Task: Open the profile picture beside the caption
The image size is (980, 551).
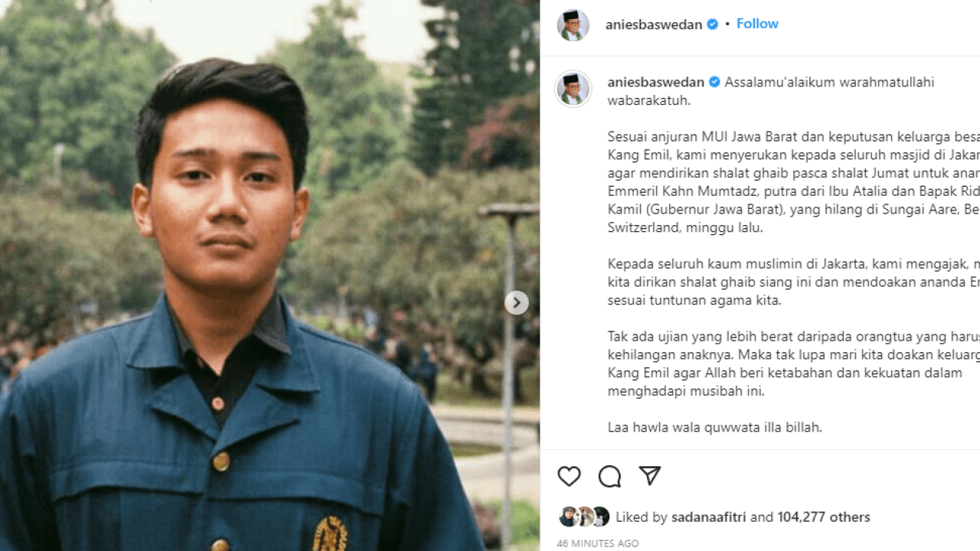Action: [x=573, y=89]
